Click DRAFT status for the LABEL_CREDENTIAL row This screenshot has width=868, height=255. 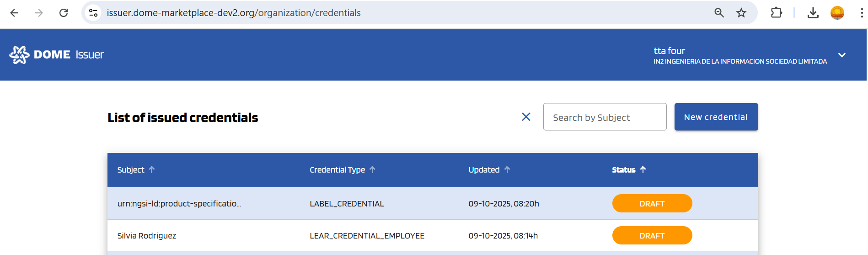coord(652,204)
